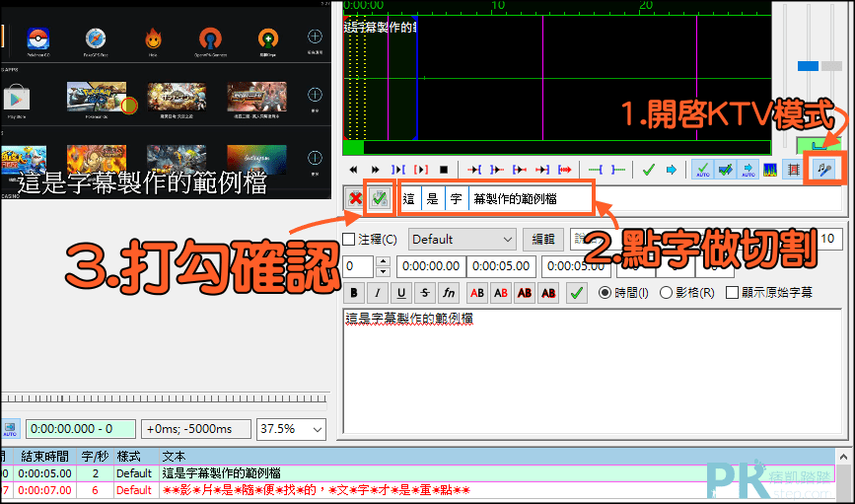855x504 pixels.
Task: Open the Default style dropdown
Action: pos(463,240)
